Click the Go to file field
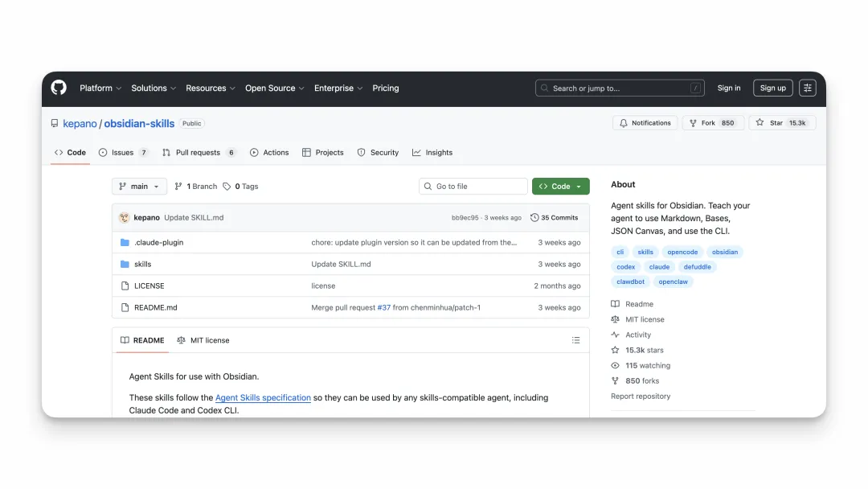The image size is (868, 489). point(473,186)
